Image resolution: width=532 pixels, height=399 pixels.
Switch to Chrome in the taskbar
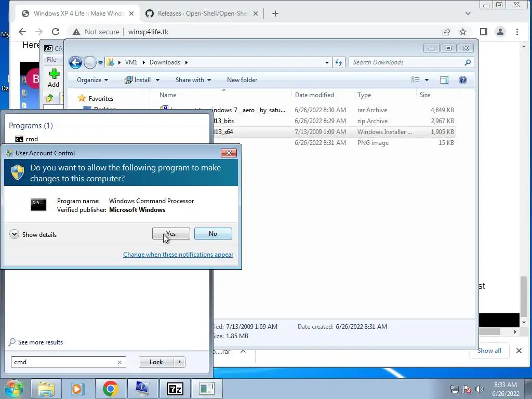coord(110,389)
